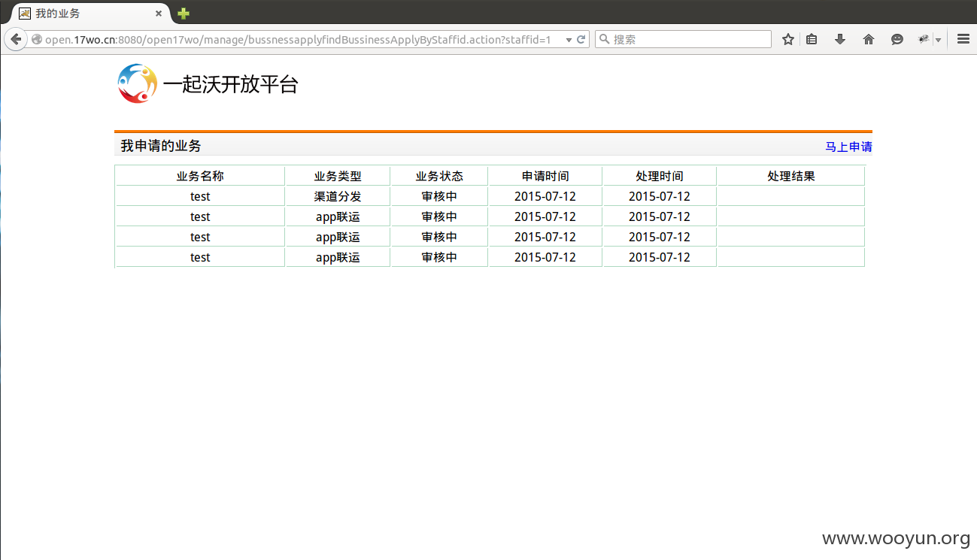Screen dimensions: 977x560
Task: Click the globe site identity icon
Action: (36, 39)
